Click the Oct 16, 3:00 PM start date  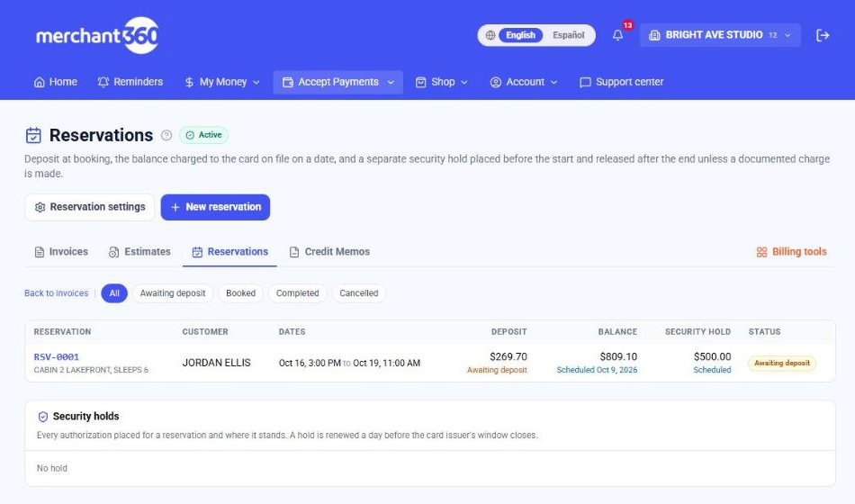(310, 364)
